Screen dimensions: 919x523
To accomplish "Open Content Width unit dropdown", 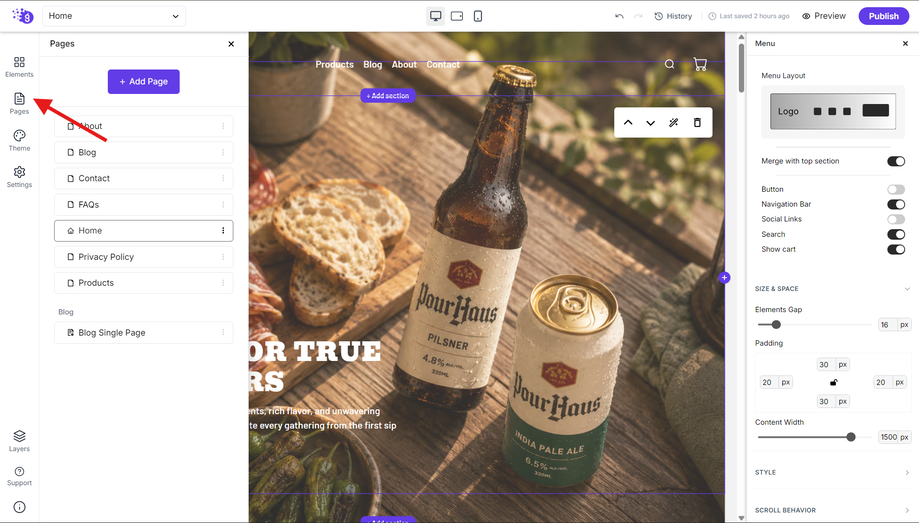I will (x=904, y=437).
